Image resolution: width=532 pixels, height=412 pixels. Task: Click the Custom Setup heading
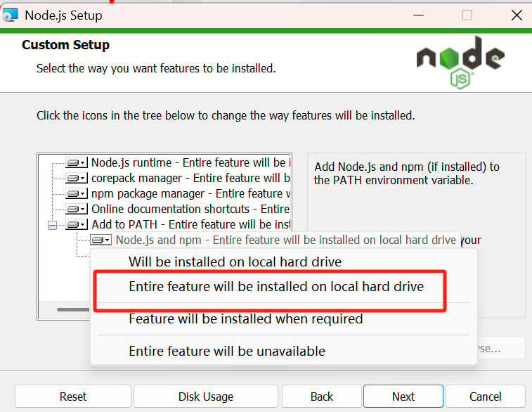(65, 45)
